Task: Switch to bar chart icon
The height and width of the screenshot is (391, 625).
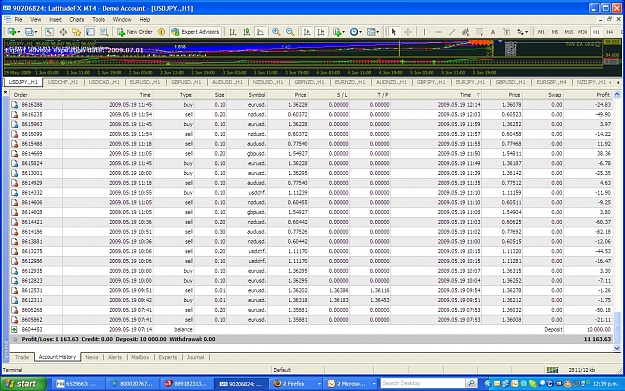Action: 233,32
